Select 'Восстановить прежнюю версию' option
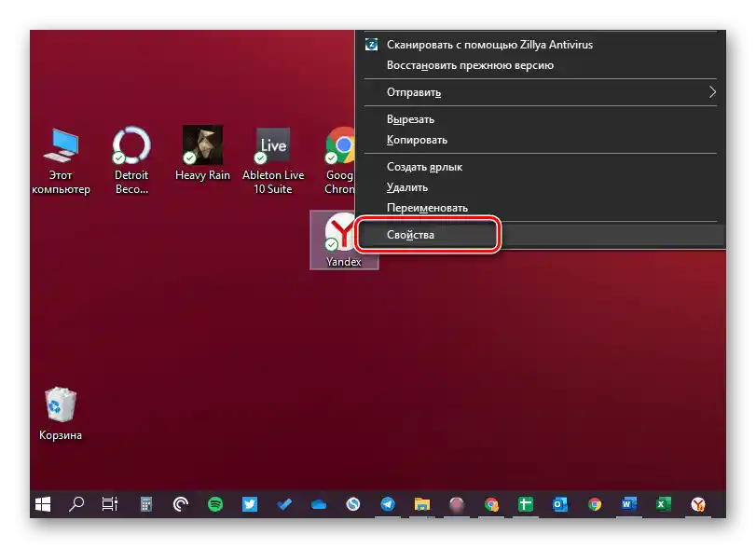This screenshot has height=548, width=756. click(x=470, y=65)
